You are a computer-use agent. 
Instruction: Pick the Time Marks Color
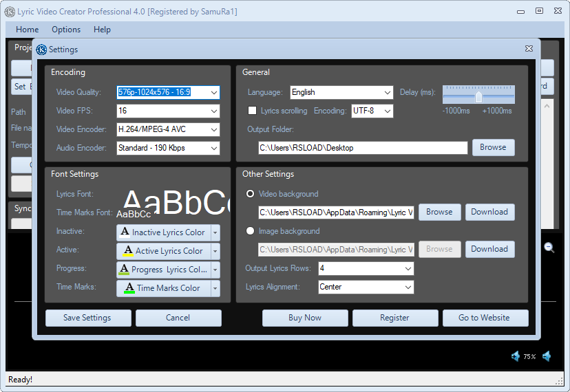click(164, 288)
